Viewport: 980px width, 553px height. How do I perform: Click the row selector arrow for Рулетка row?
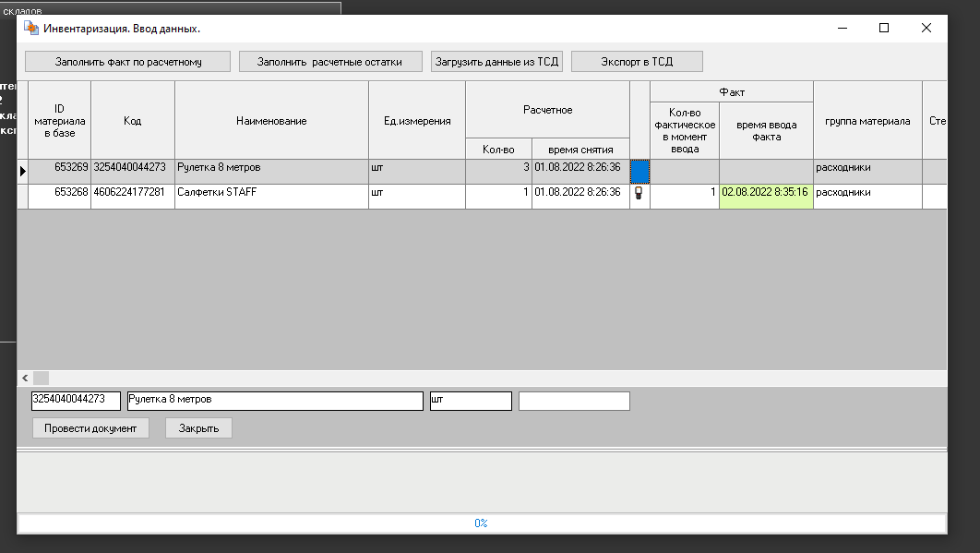point(23,171)
